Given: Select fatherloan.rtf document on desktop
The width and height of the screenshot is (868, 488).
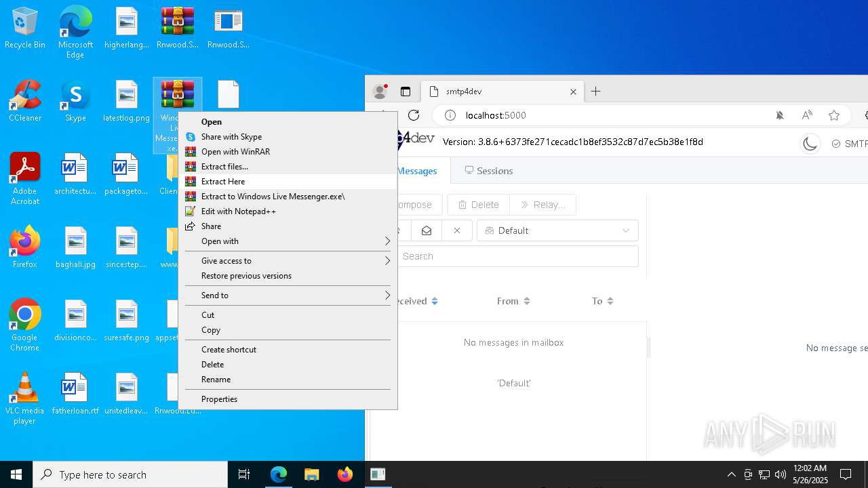Looking at the screenshot, I should 75,394.
